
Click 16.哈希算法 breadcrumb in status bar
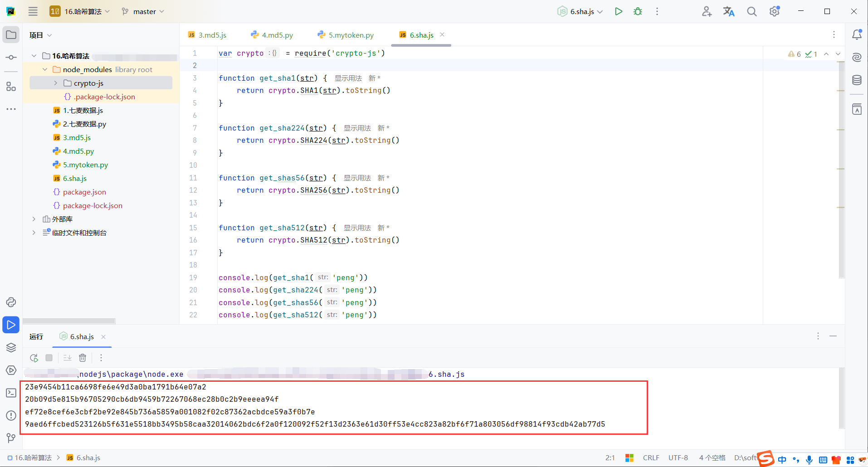30,458
